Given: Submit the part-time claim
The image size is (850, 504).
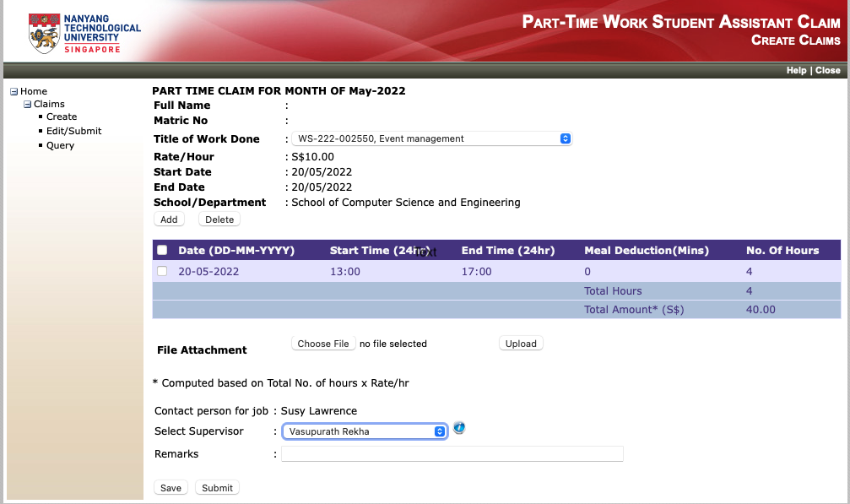Looking at the screenshot, I should tap(217, 488).
